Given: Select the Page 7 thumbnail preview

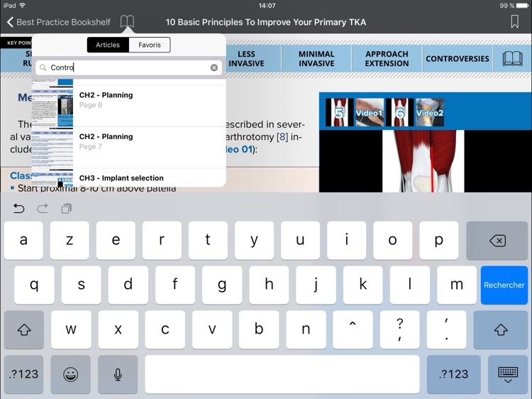Looking at the screenshot, I should [52, 148].
